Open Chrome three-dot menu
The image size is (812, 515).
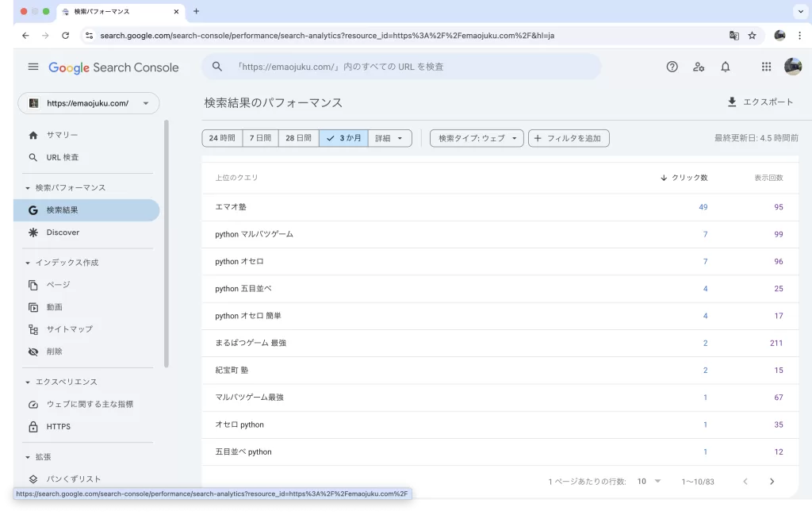point(799,36)
